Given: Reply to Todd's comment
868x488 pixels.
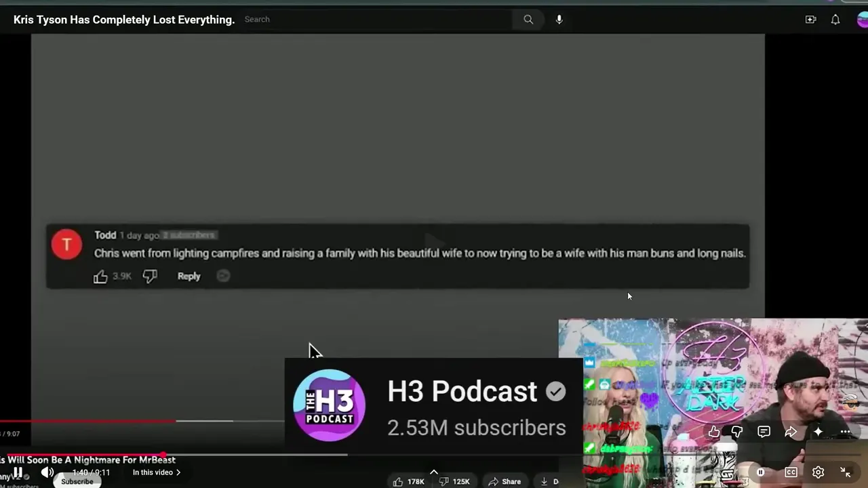Looking at the screenshot, I should coord(189,277).
